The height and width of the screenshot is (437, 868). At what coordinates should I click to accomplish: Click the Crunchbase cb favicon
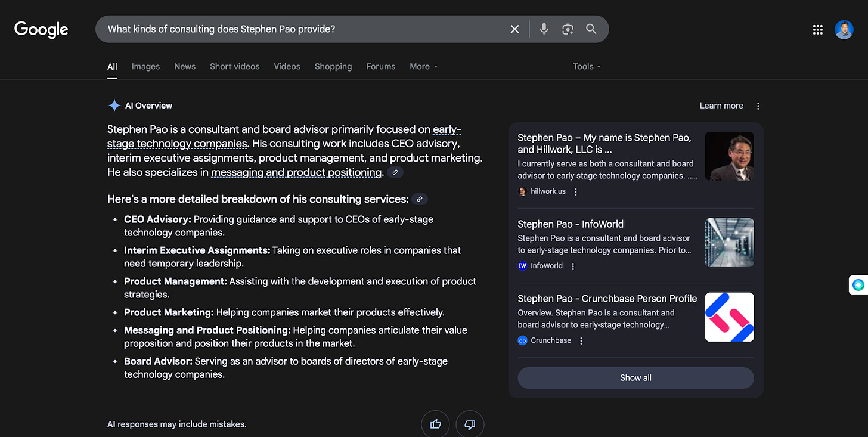(x=523, y=341)
